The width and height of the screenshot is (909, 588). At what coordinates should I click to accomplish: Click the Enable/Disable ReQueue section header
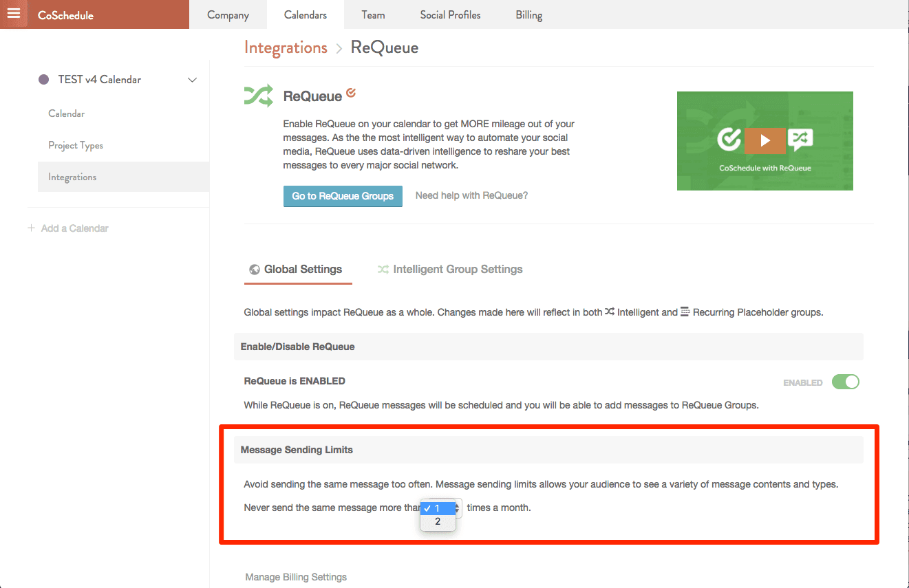point(548,347)
